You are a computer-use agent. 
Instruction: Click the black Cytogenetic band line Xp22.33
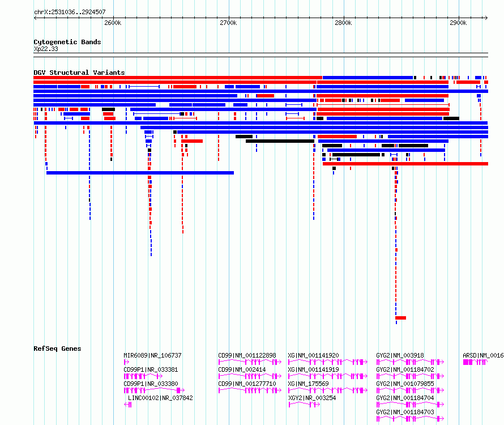[260, 55]
